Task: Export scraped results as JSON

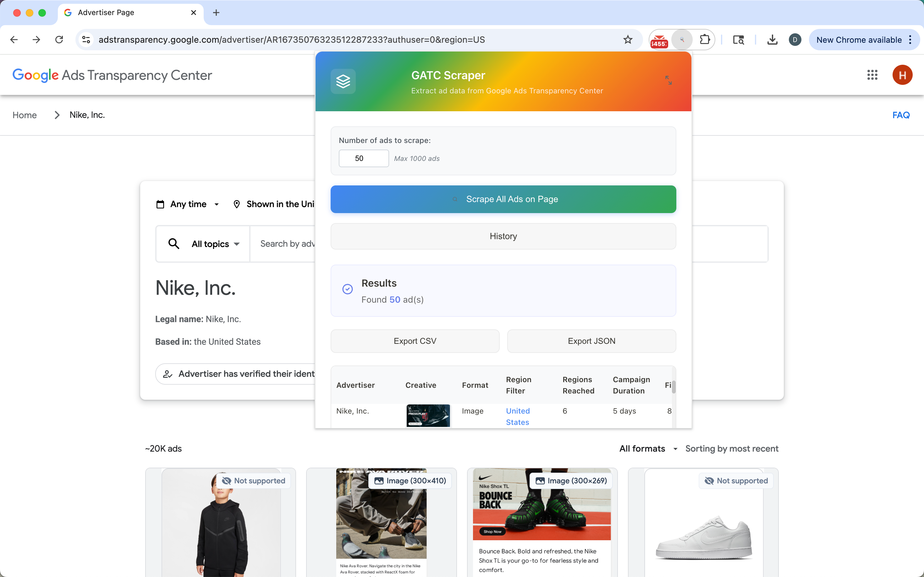Action: [591, 341]
